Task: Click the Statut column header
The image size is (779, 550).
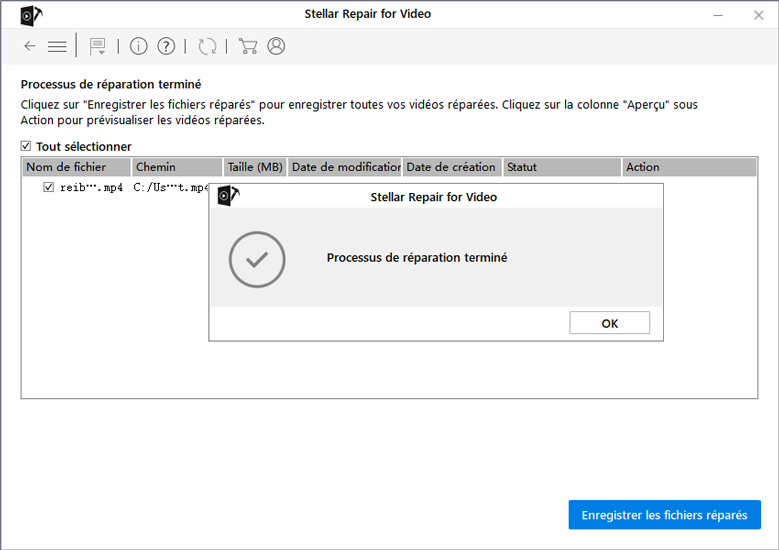Action: click(x=562, y=167)
